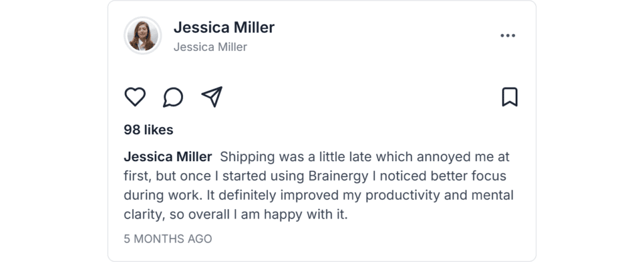The image size is (644, 262).
Task: Click Jessica Miller username in the caption
Action: click(168, 157)
